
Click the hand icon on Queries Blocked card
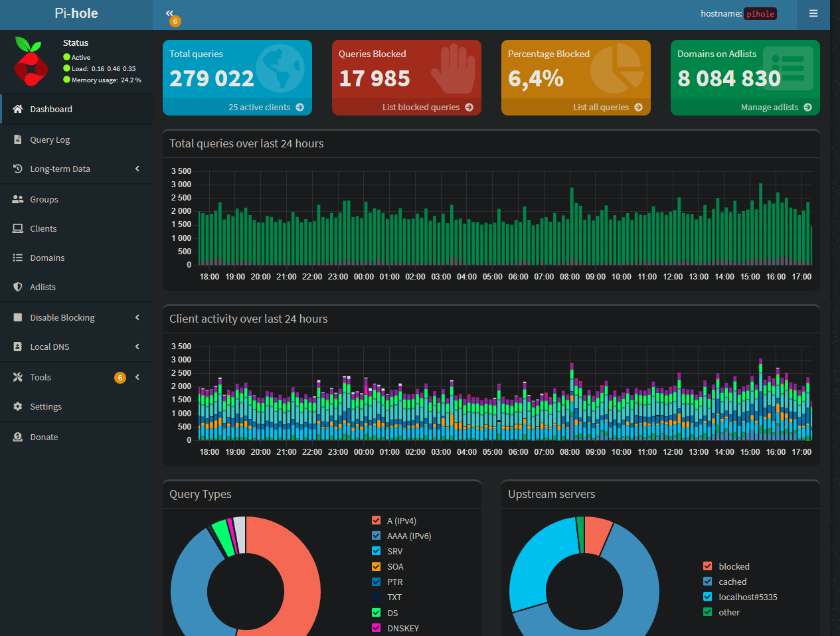(x=454, y=68)
